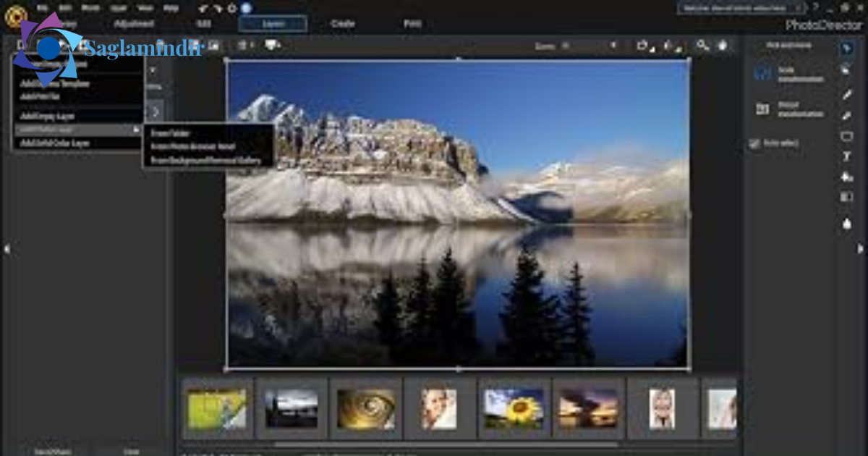Open yellow field thumbnail in filmstrip
Screen dimensions: 868x456
pyautogui.click(x=217, y=409)
